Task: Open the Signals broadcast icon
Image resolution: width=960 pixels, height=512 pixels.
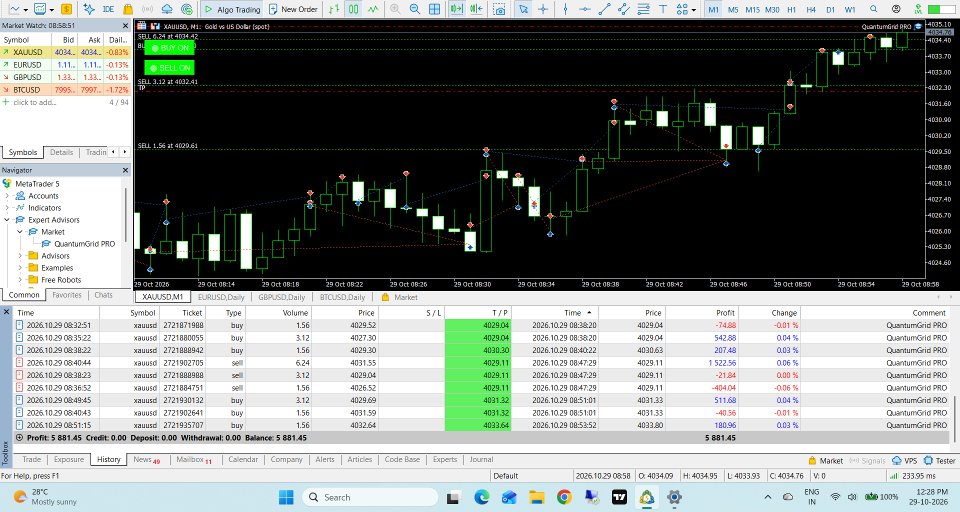Action: (148, 9)
